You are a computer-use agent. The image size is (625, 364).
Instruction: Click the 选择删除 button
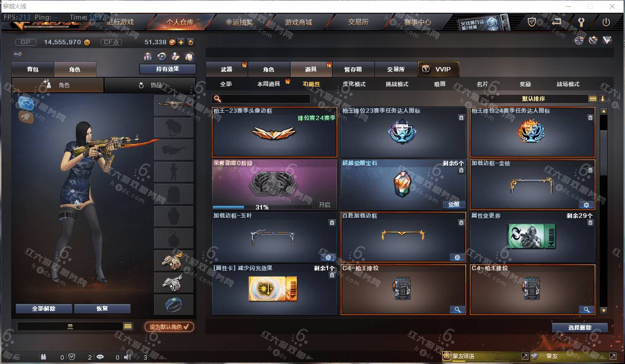tap(579, 328)
